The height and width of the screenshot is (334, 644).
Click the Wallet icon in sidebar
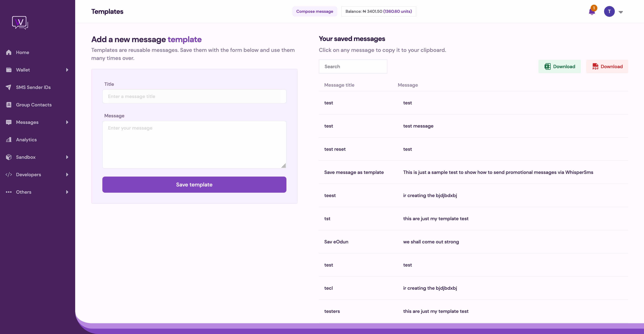point(9,70)
